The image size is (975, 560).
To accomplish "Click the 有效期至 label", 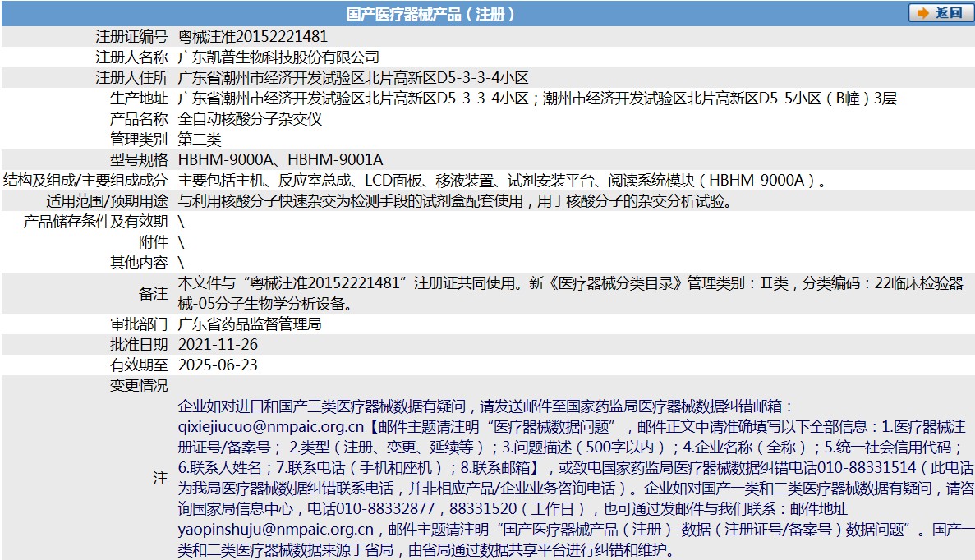I will [x=139, y=365].
